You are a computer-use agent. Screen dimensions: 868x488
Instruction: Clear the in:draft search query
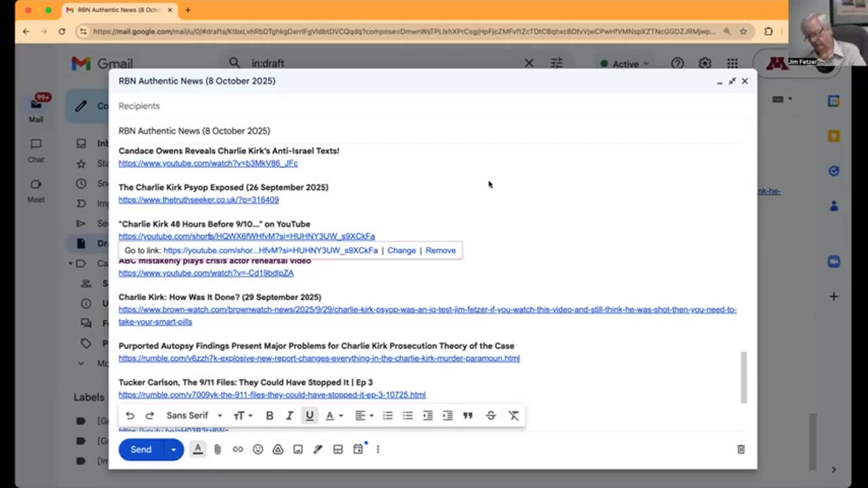coord(529,63)
